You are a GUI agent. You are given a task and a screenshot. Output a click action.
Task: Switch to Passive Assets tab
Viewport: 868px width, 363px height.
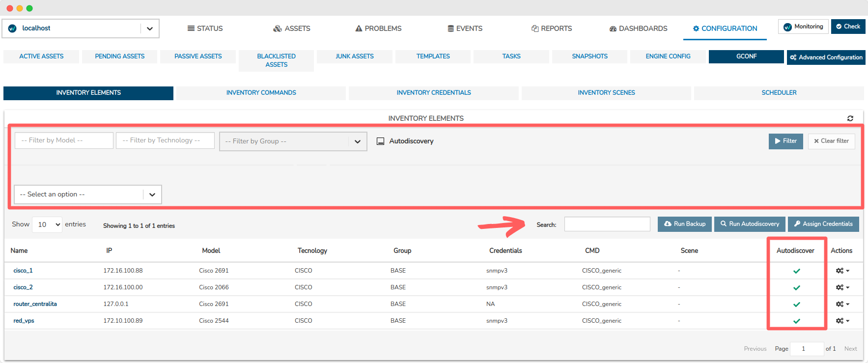[198, 56]
